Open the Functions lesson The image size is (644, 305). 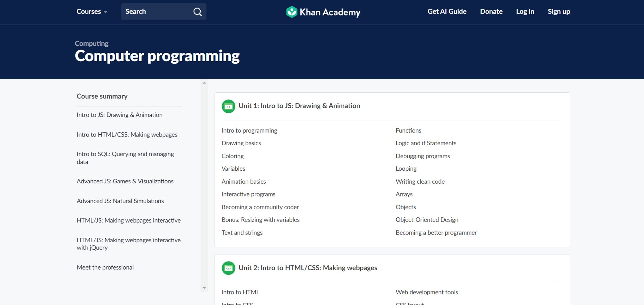pyautogui.click(x=408, y=130)
